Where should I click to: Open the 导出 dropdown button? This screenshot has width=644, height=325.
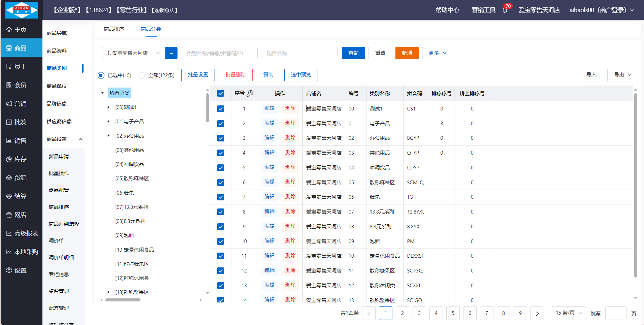pos(622,75)
